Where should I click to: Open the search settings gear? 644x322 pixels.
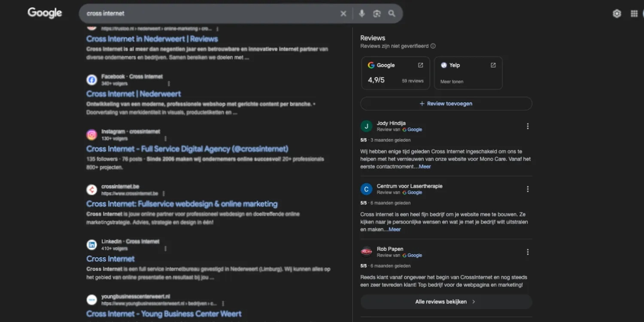617,13
